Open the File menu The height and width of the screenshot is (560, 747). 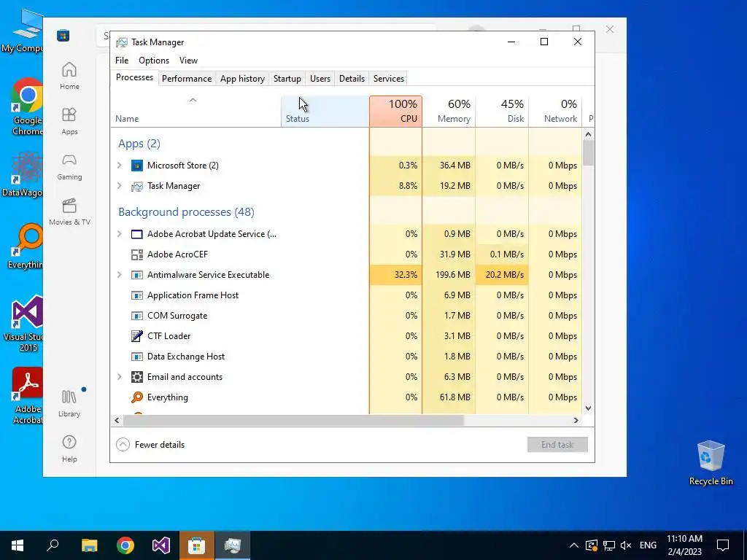point(122,61)
